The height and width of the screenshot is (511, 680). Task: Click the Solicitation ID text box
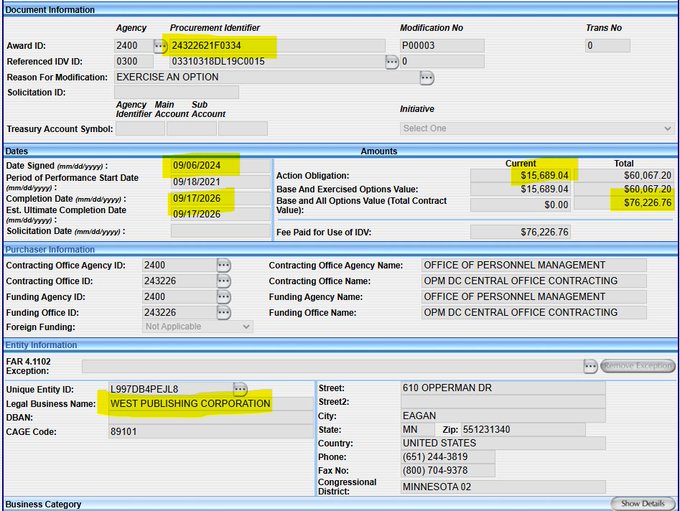(x=176, y=92)
